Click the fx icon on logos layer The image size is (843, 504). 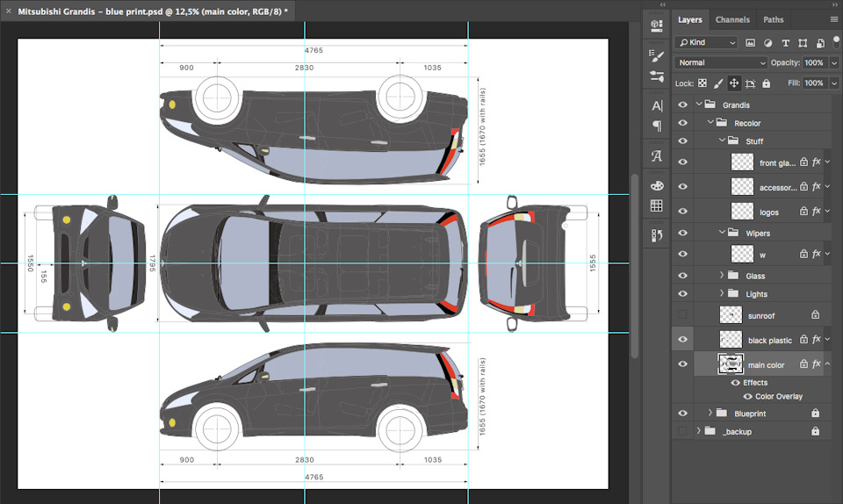pos(816,211)
